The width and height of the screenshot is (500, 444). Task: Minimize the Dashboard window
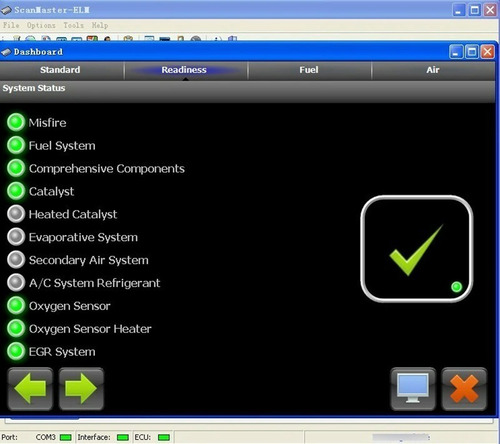pyautogui.click(x=456, y=52)
